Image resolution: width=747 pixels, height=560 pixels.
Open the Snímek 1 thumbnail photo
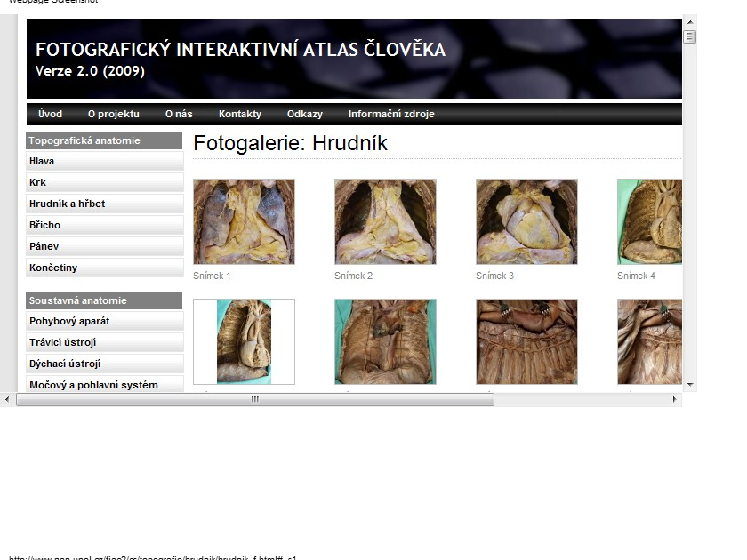244,221
